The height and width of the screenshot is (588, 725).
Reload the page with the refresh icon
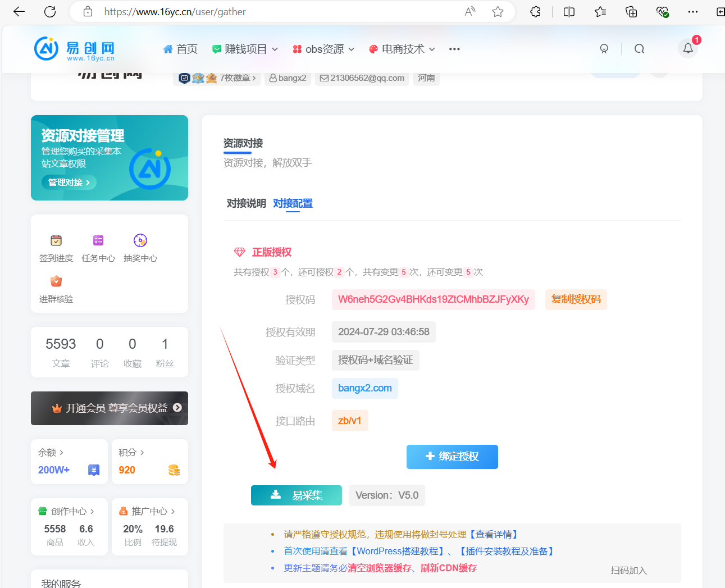coord(50,12)
